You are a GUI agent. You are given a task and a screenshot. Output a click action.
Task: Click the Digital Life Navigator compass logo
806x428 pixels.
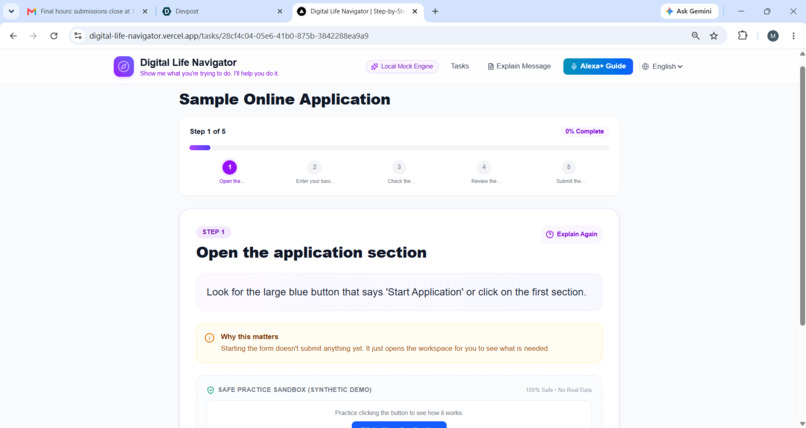123,66
